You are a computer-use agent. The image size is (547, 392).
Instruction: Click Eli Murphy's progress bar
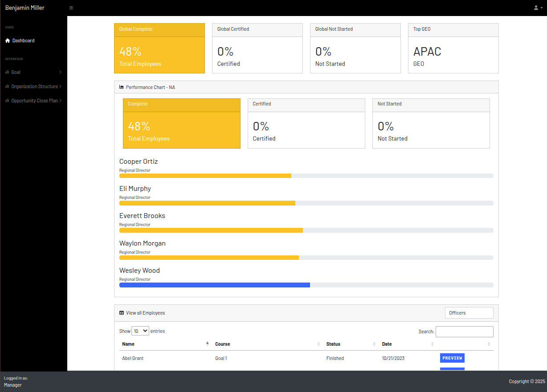click(x=207, y=203)
